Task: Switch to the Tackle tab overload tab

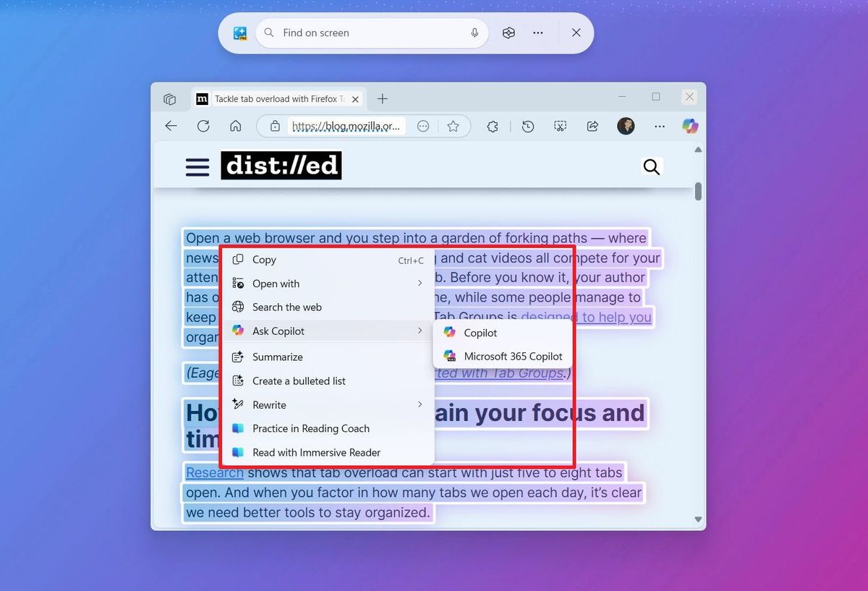Action: click(275, 98)
